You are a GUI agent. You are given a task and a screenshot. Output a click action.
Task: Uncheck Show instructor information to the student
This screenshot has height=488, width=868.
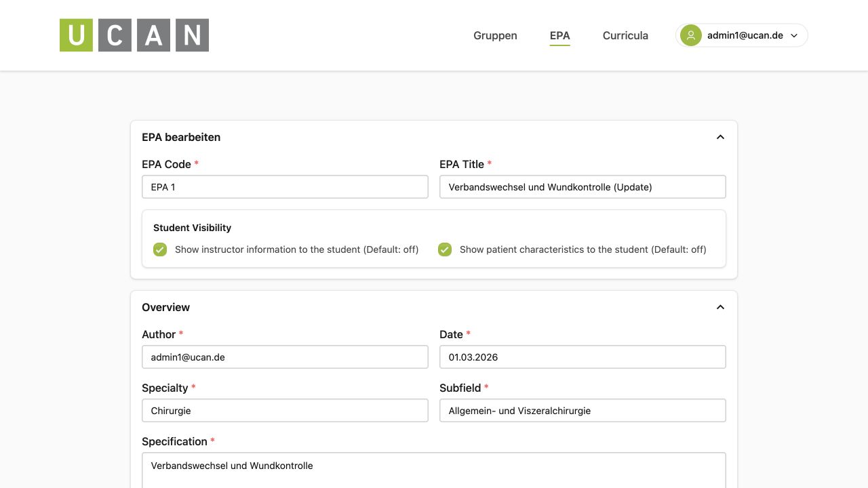pos(160,249)
